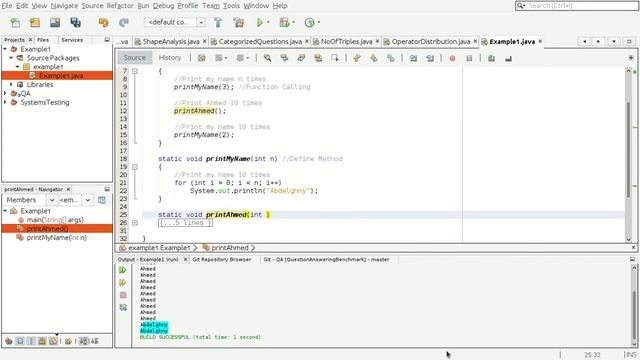
Task: Select main(String[] args) in Navigator
Action: click(55, 220)
